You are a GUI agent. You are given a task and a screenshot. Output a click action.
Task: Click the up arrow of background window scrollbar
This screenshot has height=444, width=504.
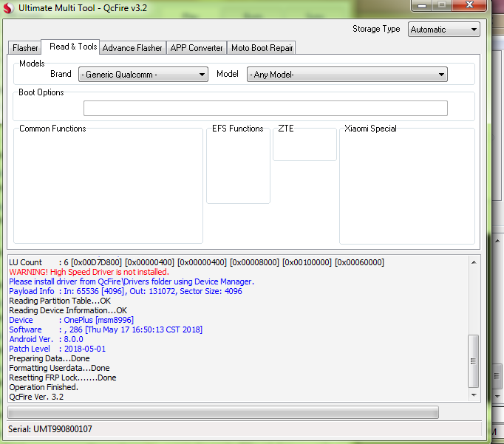point(497,241)
